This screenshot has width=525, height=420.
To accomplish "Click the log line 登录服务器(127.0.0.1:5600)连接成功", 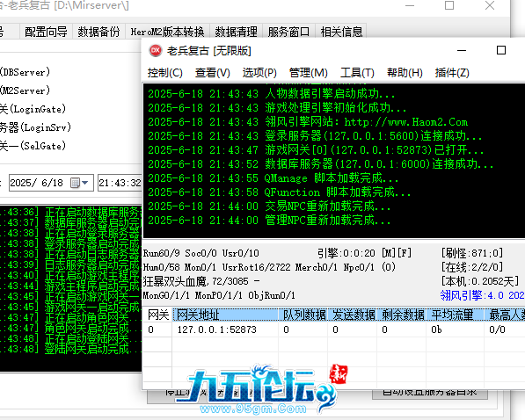I will click(315, 136).
